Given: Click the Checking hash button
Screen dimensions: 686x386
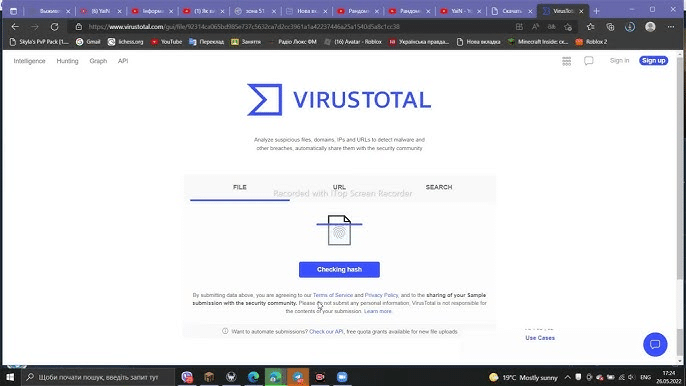Looking at the screenshot, I should pyautogui.click(x=339, y=270).
